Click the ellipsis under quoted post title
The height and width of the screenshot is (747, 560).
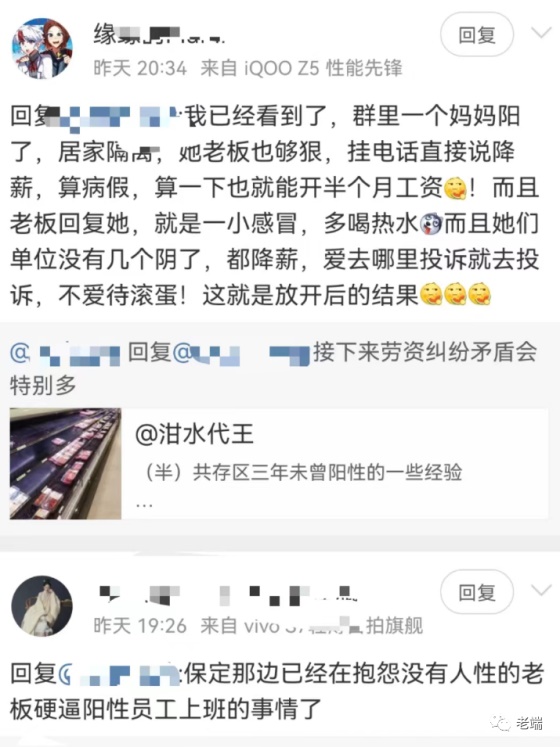tap(144, 504)
